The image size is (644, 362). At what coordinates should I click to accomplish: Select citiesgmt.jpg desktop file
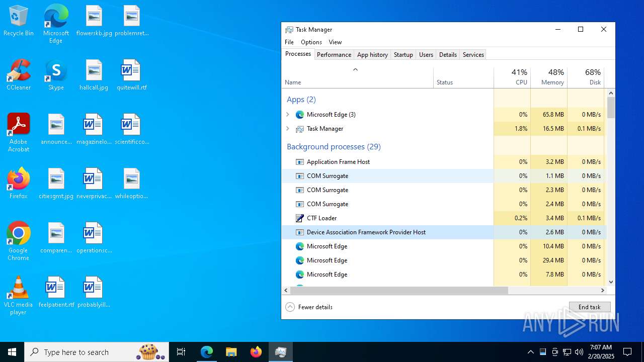pyautogui.click(x=56, y=184)
